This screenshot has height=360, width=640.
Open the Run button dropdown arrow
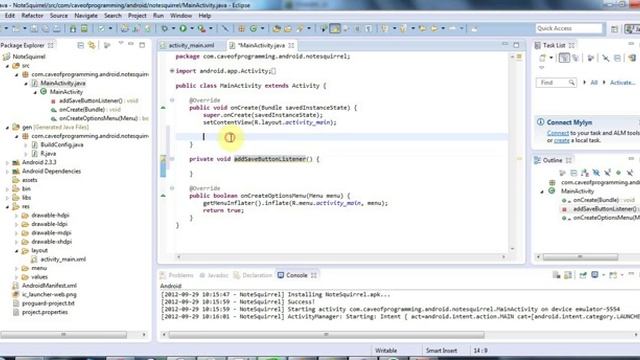(192, 29)
